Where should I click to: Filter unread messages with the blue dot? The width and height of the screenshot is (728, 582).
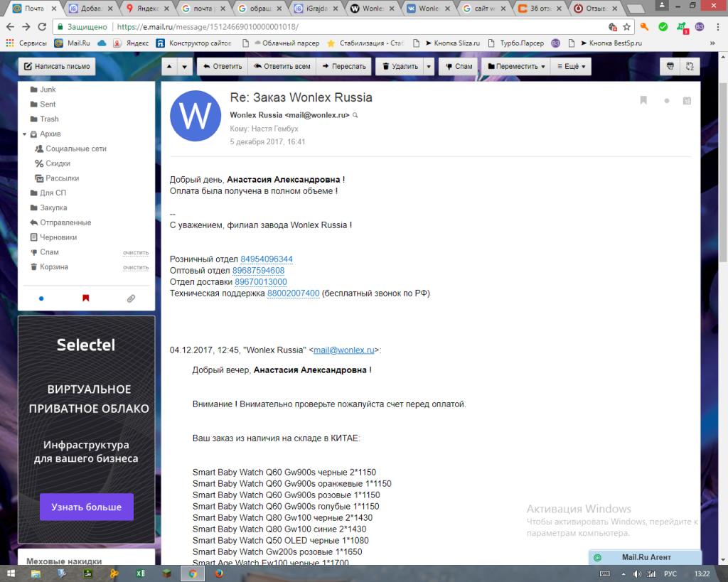tap(41, 298)
